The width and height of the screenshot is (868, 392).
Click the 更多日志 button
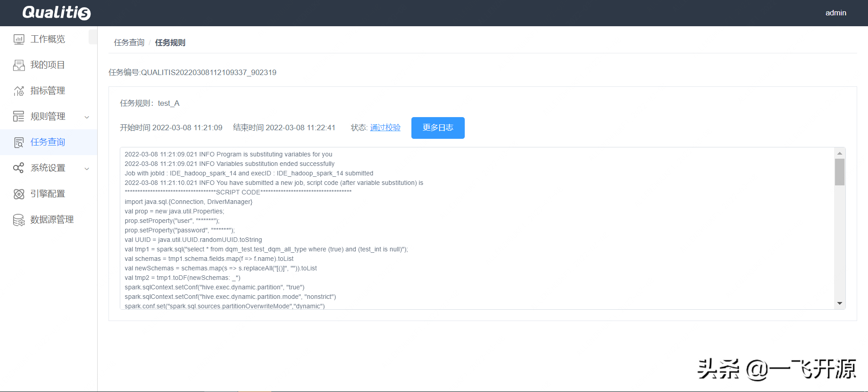(x=438, y=128)
